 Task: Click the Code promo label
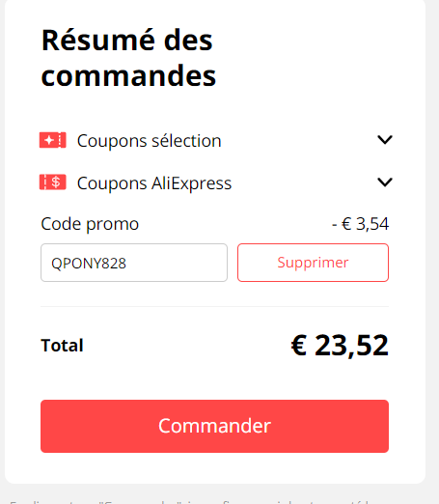click(x=90, y=224)
